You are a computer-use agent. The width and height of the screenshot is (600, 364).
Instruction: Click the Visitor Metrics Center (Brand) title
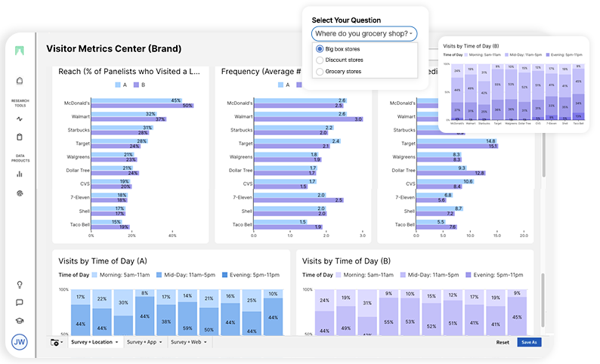[x=113, y=48]
